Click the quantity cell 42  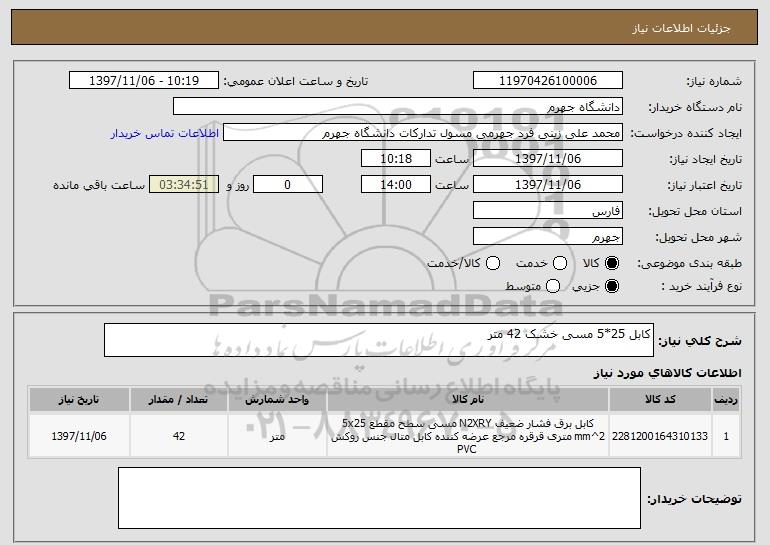(179, 436)
